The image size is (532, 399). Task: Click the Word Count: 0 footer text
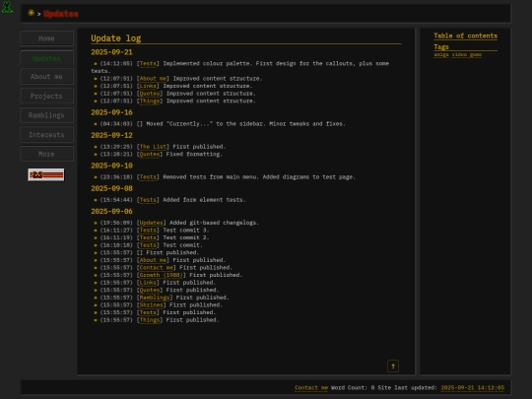353,387
